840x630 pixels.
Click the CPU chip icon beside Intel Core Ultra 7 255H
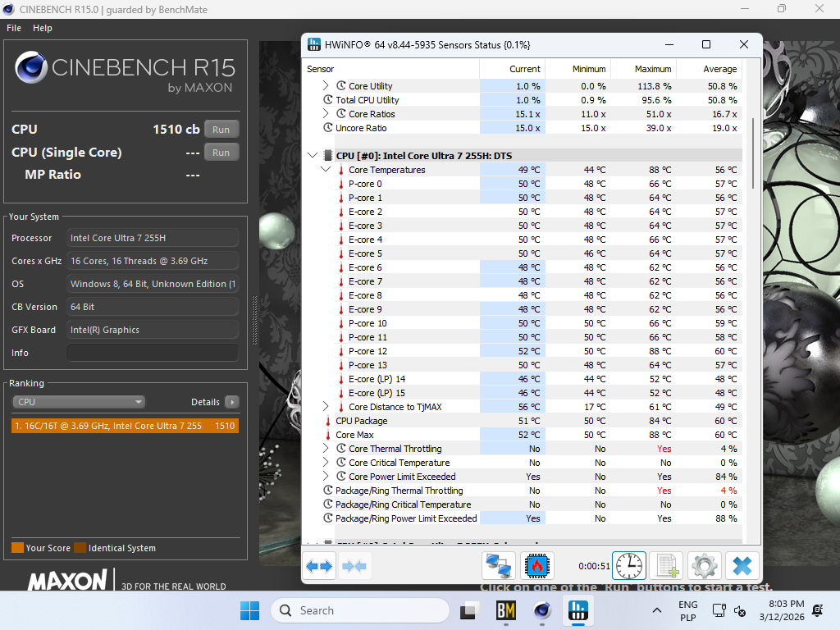(x=328, y=156)
